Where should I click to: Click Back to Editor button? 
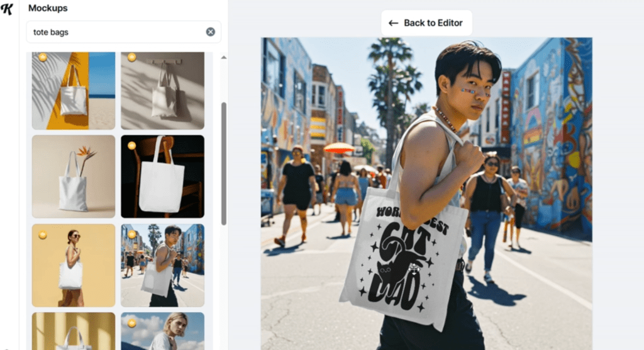point(426,23)
